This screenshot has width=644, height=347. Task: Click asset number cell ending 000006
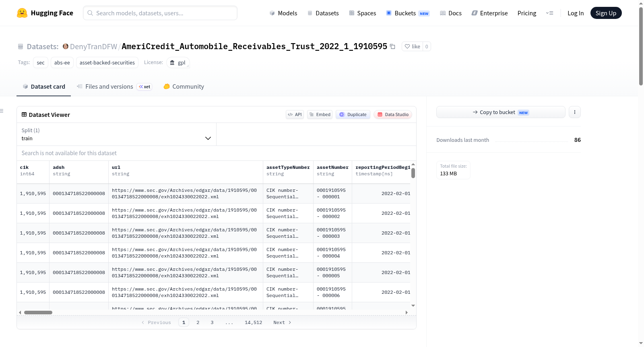(332, 292)
